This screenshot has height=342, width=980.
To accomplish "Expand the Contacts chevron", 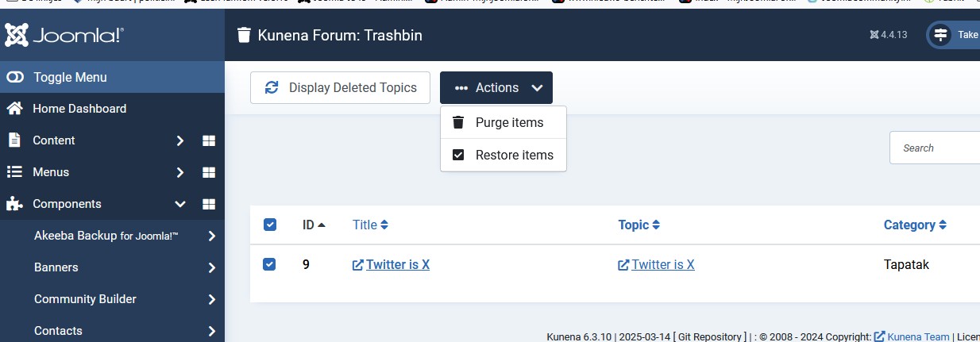I will pos(212,331).
